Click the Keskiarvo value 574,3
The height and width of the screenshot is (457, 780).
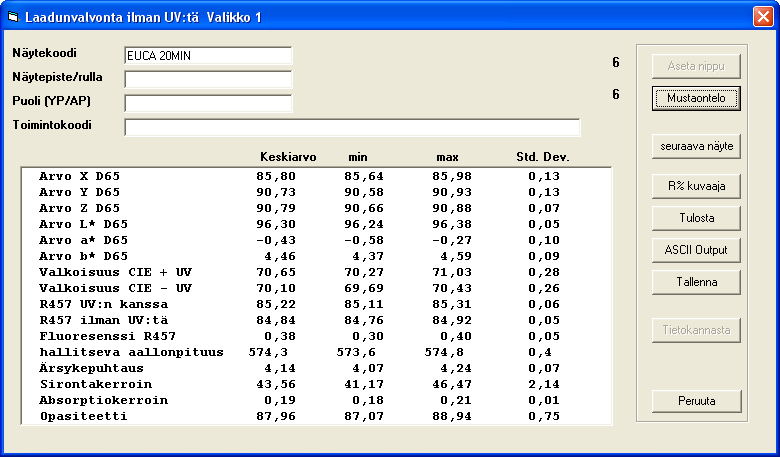point(268,352)
